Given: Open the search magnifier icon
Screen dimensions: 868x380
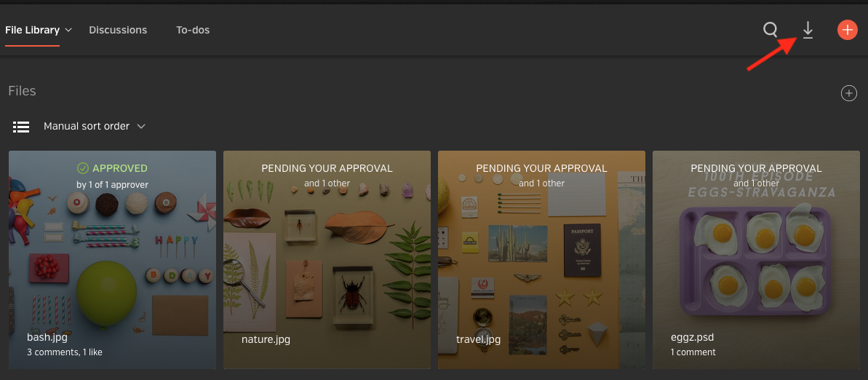Looking at the screenshot, I should (x=770, y=29).
